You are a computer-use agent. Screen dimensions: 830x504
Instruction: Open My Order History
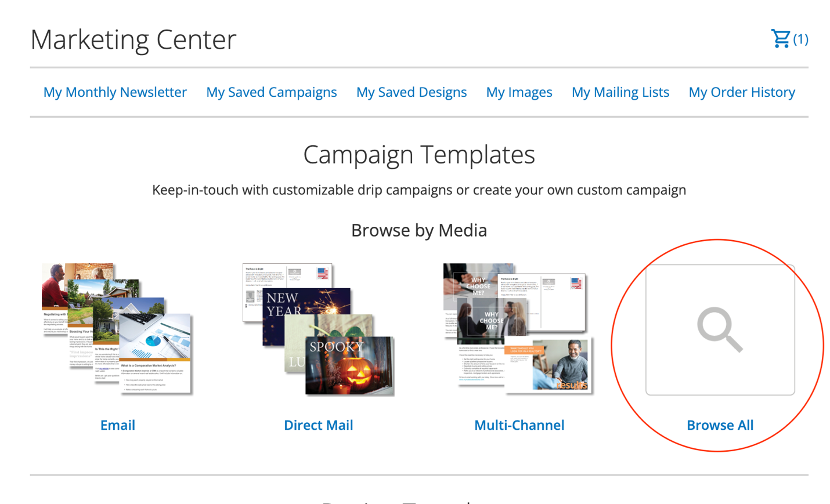pyautogui.click(x=741, y=92)
